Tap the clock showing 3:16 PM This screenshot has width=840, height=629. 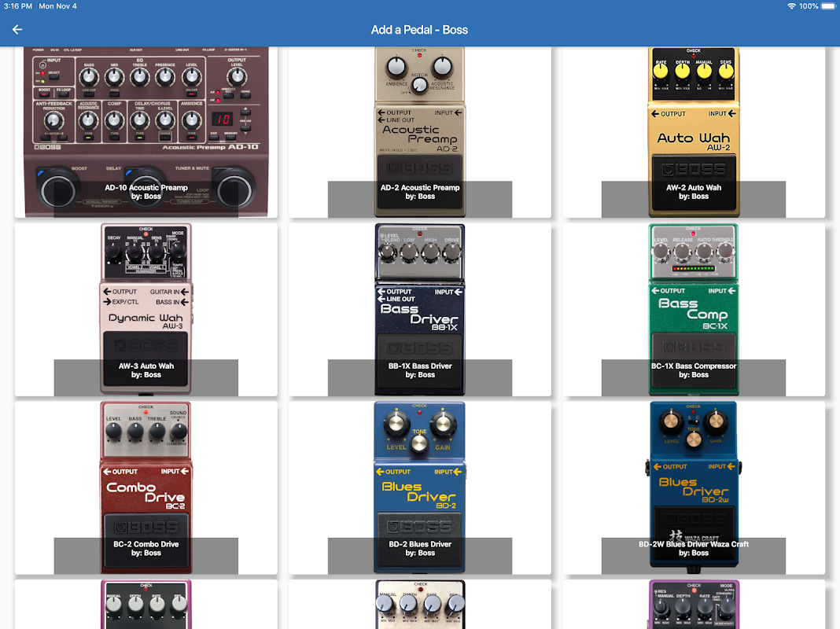(18, 6)
